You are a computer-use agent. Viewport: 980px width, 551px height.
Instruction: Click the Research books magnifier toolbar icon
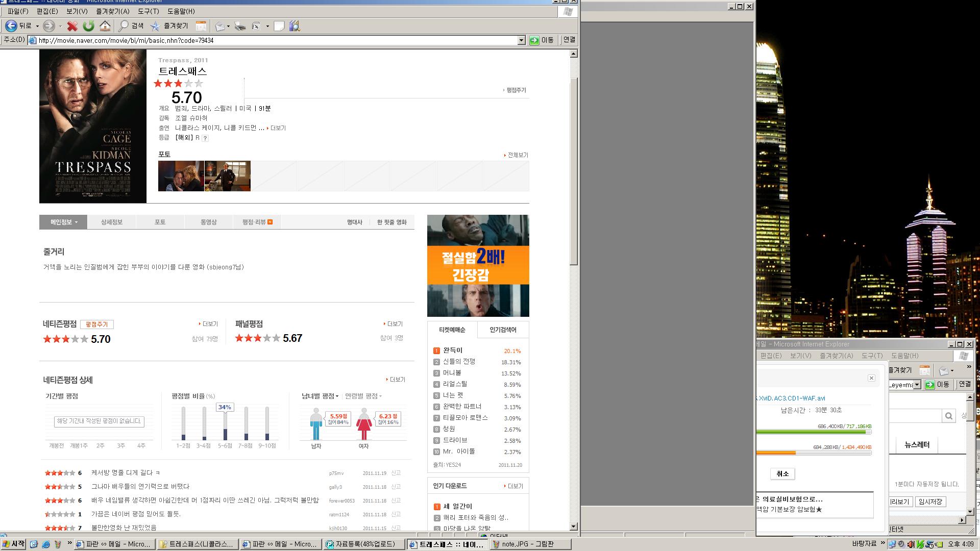(x=295, y=26)
